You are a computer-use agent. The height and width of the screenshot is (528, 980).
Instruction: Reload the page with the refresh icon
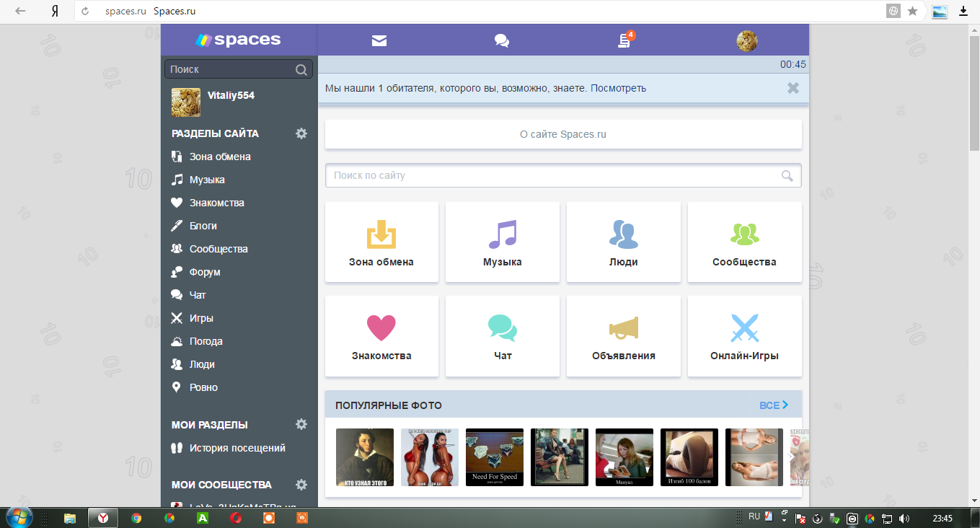click(86, 12)
